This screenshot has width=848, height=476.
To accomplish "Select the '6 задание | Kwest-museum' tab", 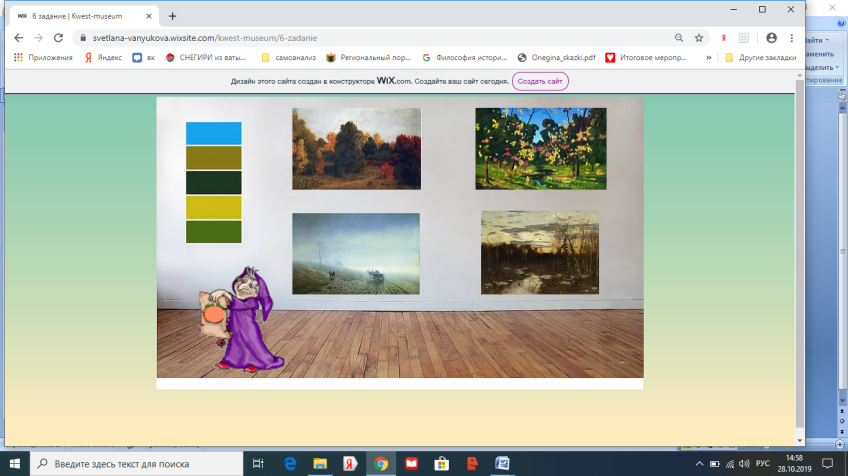I will (84, 16).
